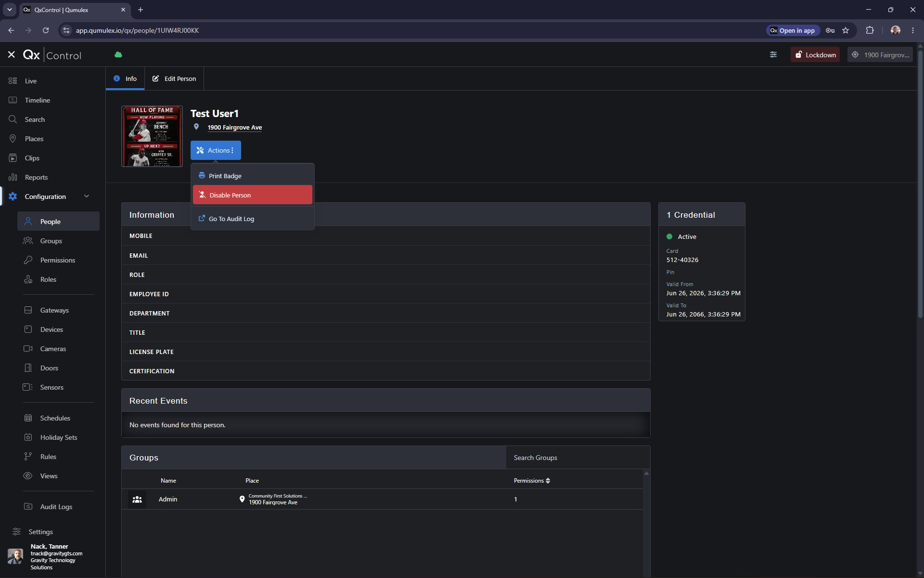Switch to the Info tab

pyautogui.click(x=125, y=79)
